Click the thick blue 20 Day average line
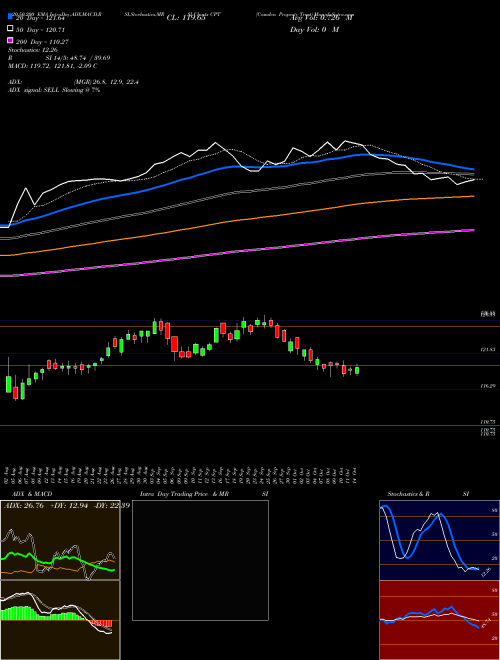 [236, 166]
